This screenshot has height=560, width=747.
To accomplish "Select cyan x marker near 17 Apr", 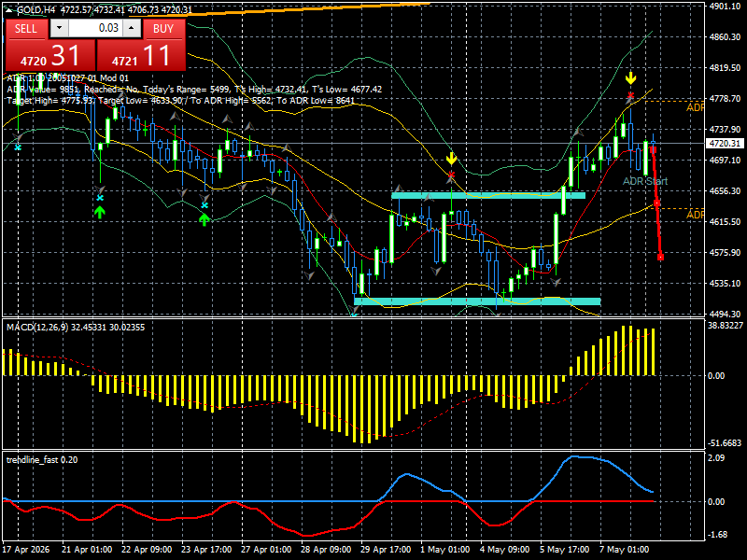I will (18, 147).
